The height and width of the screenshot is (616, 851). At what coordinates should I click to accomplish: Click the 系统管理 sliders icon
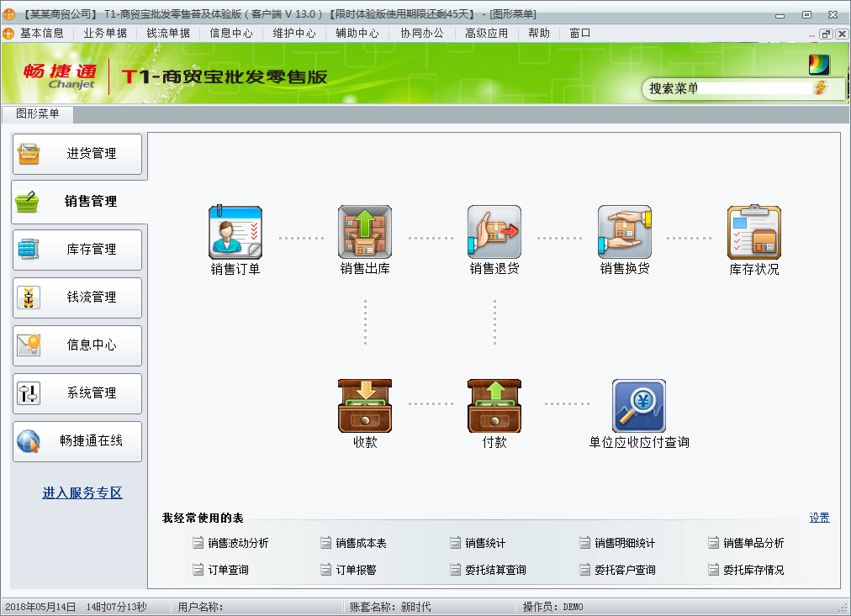tap(29, 393)
